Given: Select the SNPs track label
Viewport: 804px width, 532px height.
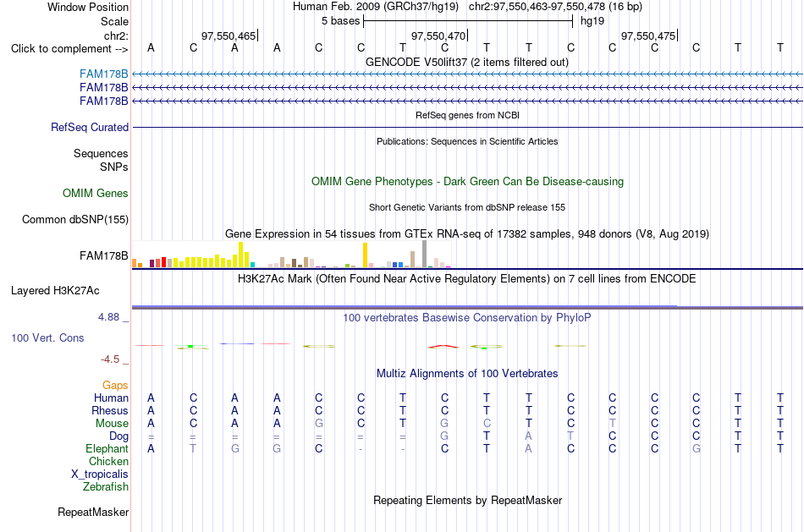Looking at the screenshot, I should pyautogui.click(x=114, y=167).
